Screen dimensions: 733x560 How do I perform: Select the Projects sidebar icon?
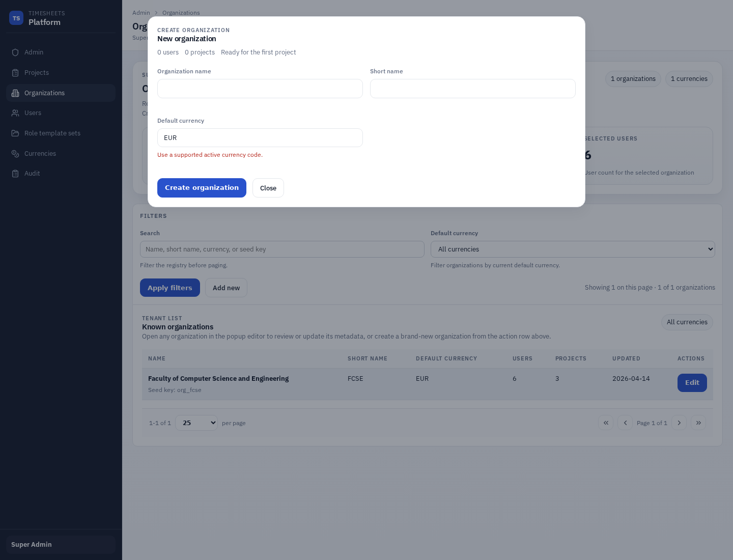(x=15, y=72)
